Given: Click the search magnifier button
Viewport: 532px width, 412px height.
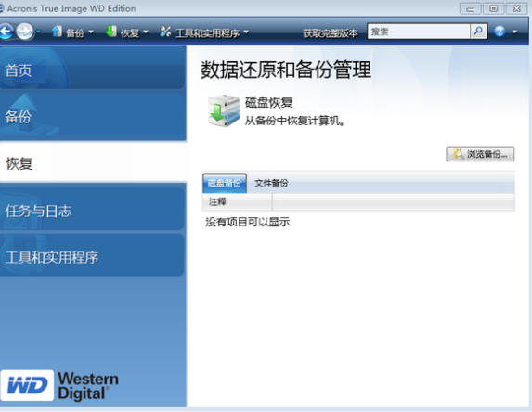Looking at the screenshot, I should click(479, 32).
